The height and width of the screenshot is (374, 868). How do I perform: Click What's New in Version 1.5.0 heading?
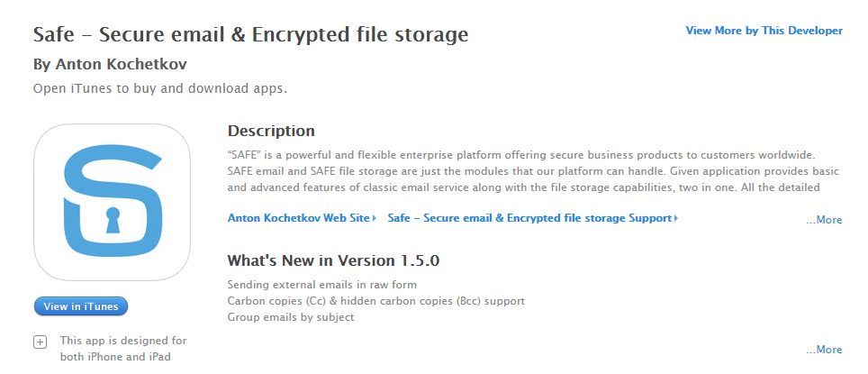click(x=333, y=260)
